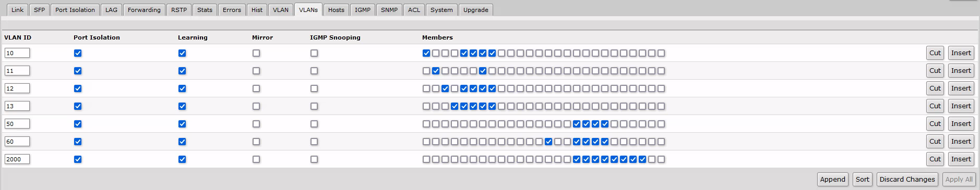The width and height of the screenshot is (980, 190).
Task: Enable IGMP Snooping for VLAN 13
Action: click(314, 106)
